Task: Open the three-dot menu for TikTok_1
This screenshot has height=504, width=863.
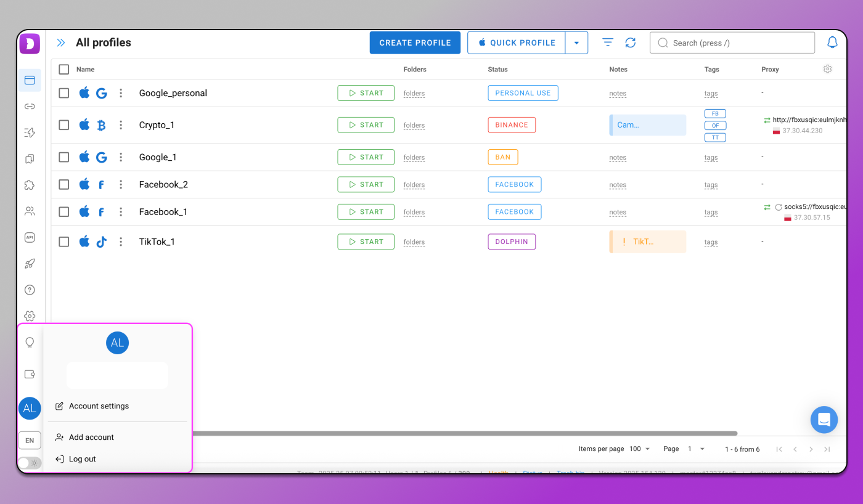Action: 121,242
